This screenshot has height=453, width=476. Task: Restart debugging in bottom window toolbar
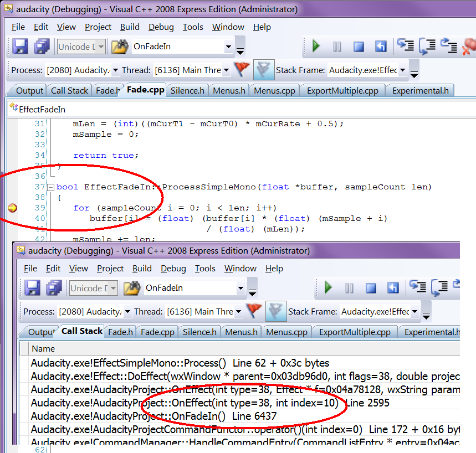[x=393, y=287]
